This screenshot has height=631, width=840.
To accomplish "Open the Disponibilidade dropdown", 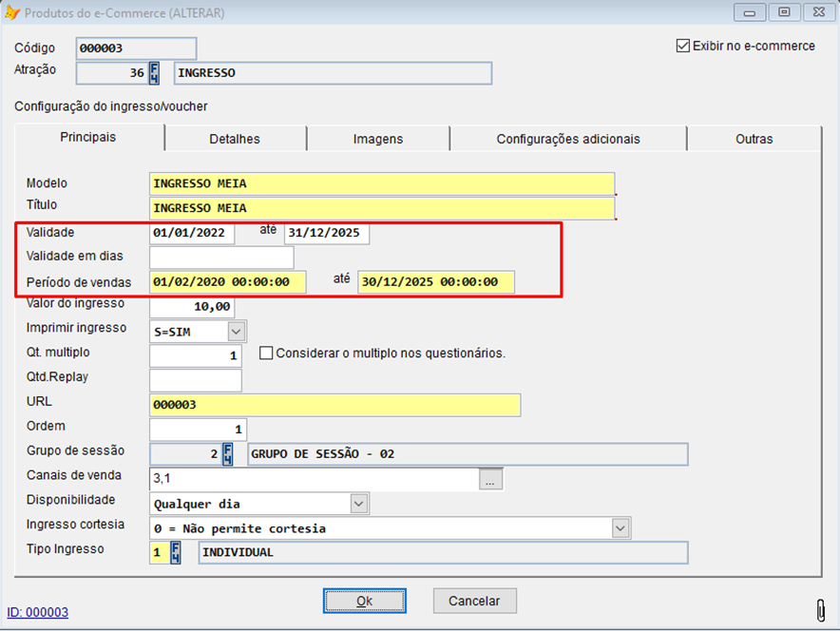I will [358, 504].
